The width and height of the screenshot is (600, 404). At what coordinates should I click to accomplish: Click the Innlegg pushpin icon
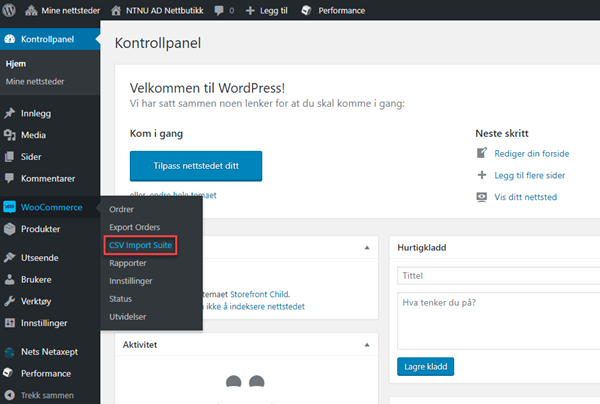tap(10, 113)
